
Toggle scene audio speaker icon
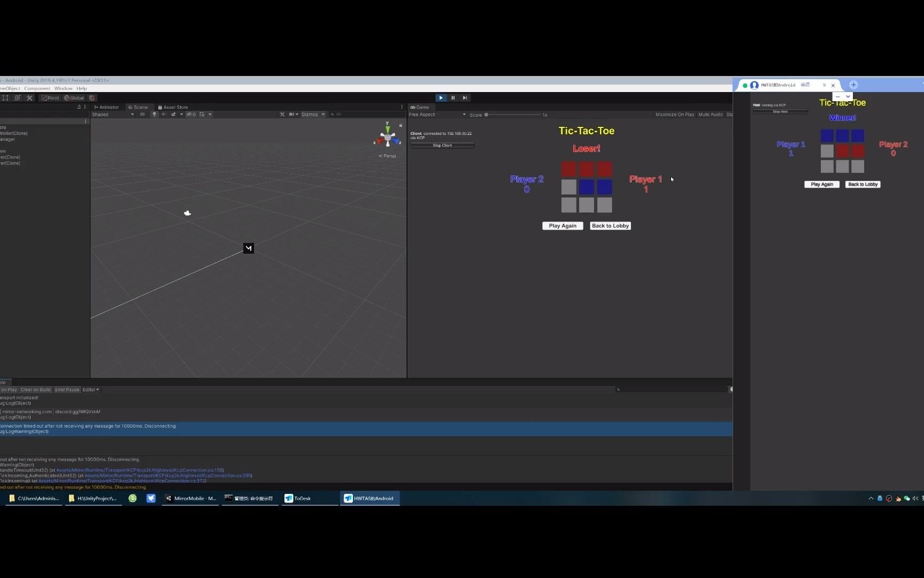click(x=164, y=115)
